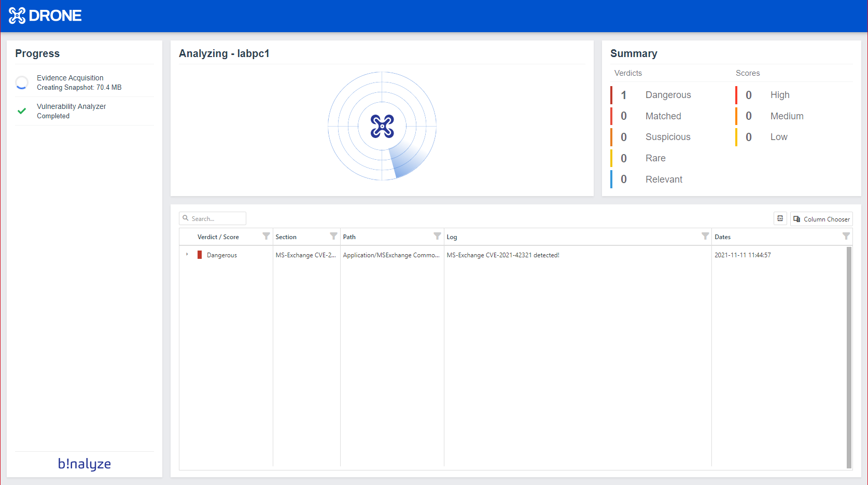Click the binalyze logo link

coord(85,464)
